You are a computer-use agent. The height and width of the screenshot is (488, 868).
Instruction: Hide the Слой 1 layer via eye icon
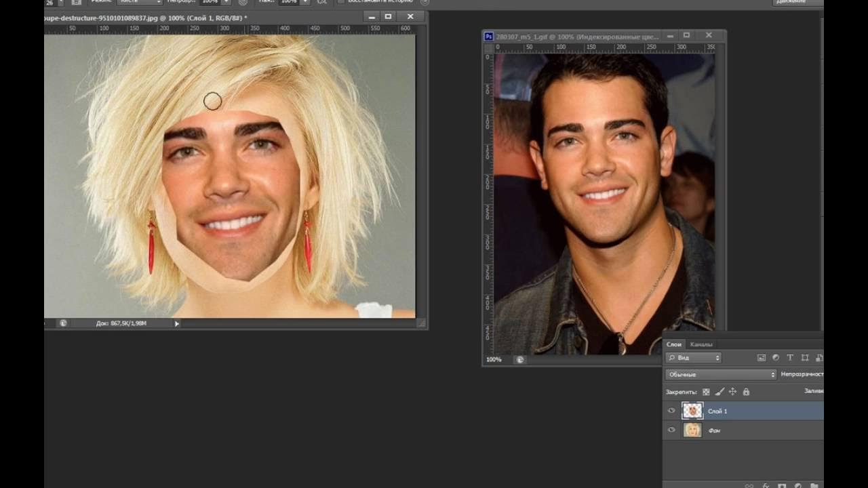click(671, 411)
